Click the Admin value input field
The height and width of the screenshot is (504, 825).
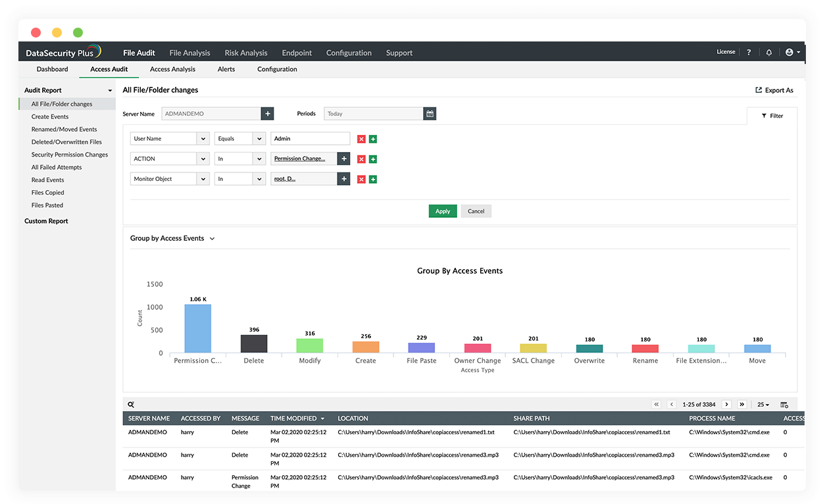point(311,139)
